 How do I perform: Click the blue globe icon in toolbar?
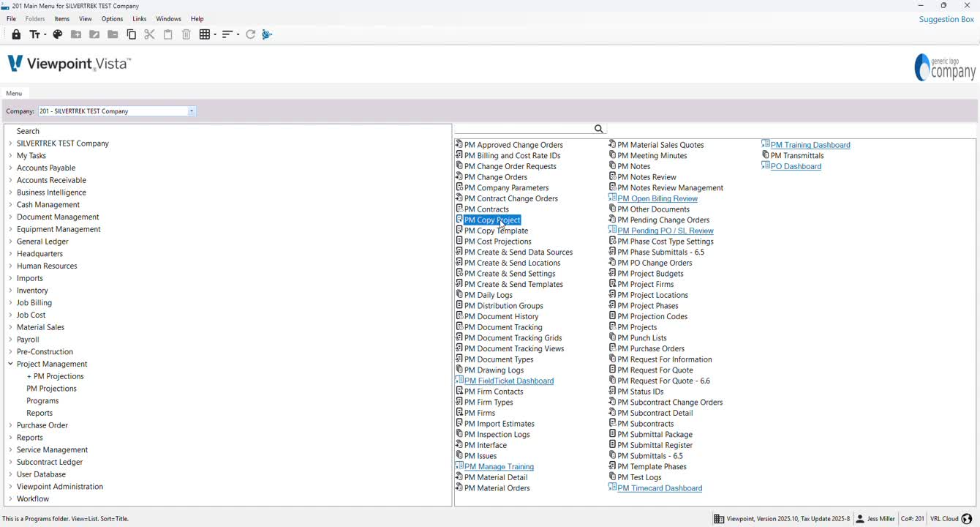pyautogui.click(x=267, y=34)
